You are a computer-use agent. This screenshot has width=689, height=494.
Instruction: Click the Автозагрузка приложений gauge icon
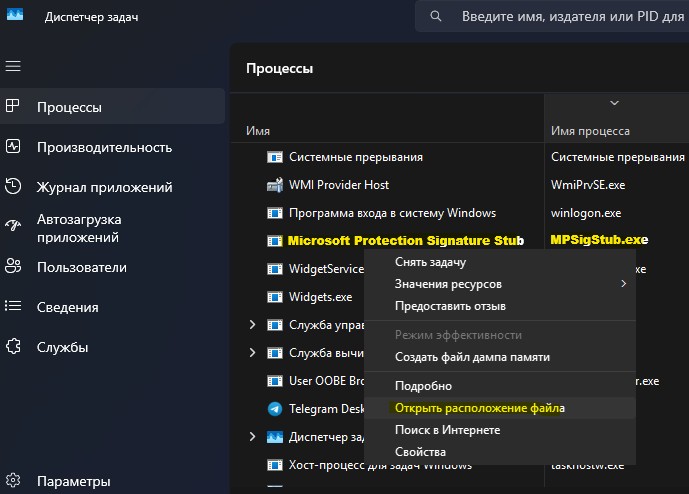(x=13, y=225)
